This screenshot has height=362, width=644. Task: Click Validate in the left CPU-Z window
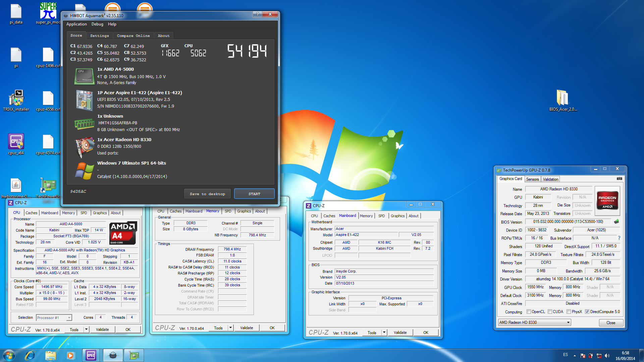102,329
